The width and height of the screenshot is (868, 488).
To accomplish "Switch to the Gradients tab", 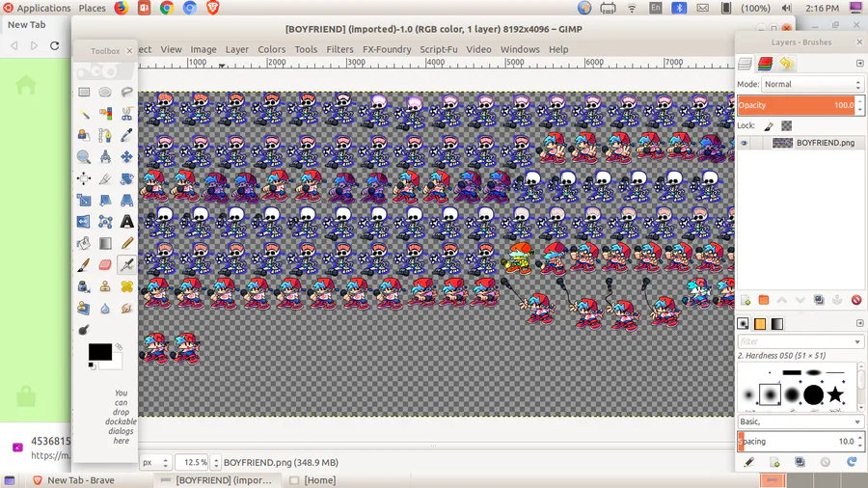I will (777, 324).
